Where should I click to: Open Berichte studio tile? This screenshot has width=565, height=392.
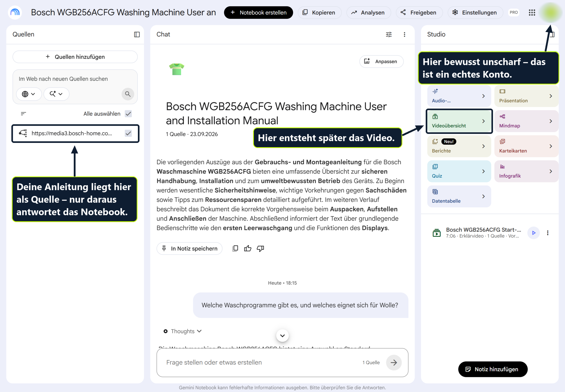[x=459, y=146]
